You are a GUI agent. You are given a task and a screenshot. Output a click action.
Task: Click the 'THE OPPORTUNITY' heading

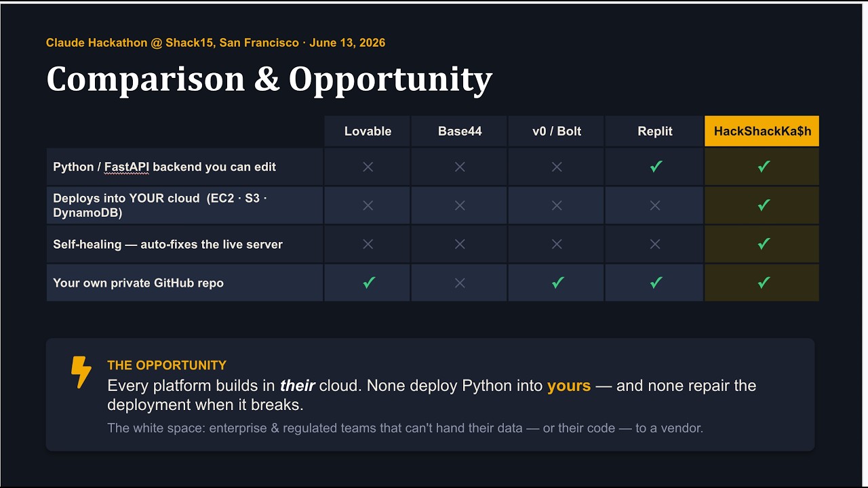coord(167,365)
